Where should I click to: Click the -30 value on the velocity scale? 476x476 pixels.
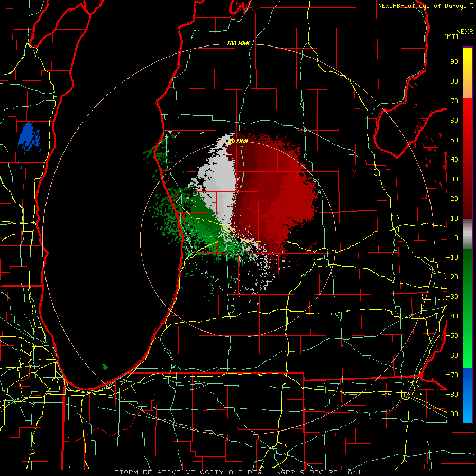pyautogui.click(x=452, y=296)
